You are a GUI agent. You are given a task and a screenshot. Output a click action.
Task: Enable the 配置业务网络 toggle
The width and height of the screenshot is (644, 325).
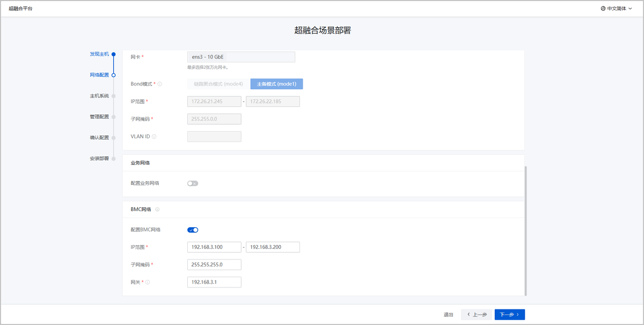tap(193, 183)
